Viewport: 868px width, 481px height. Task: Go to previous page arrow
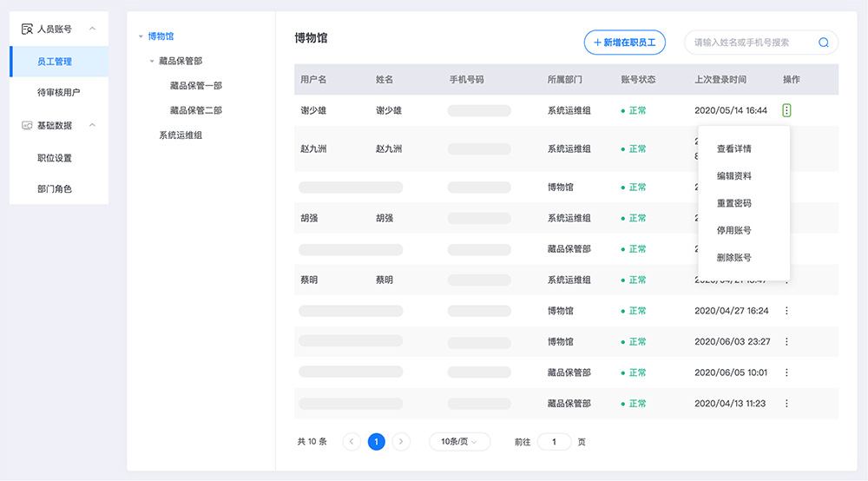pyautogui.click(x=352, y=442)
